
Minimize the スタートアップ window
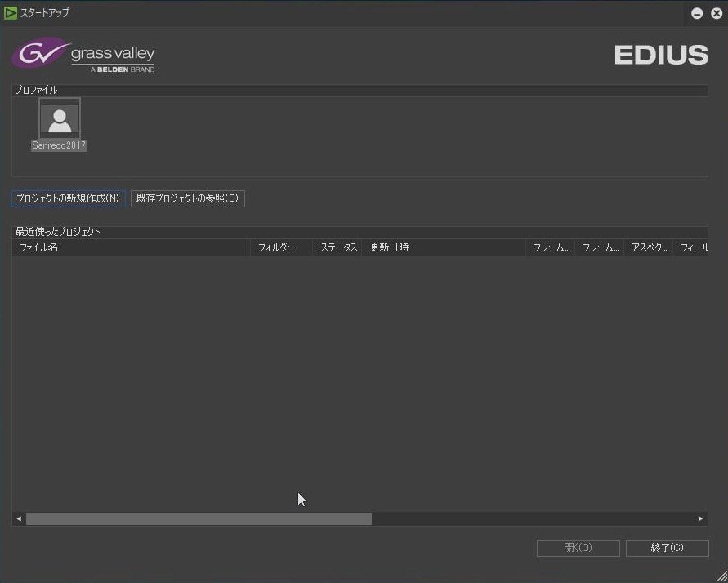point(697,13)
